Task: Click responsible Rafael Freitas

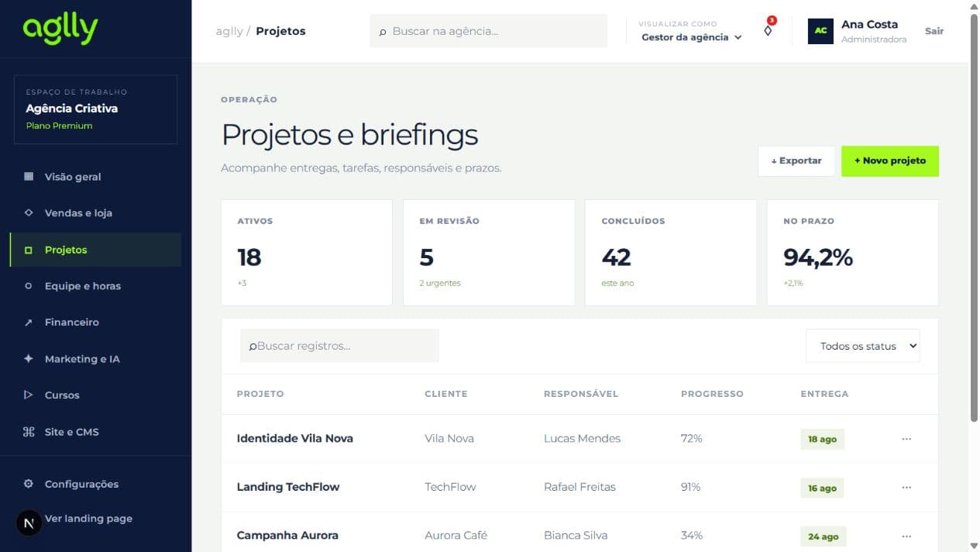Action: 579,487
